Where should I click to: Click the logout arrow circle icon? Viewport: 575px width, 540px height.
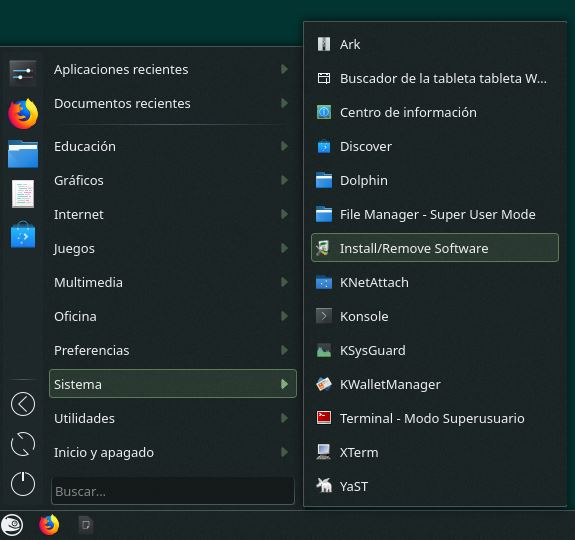(x=23, y=404)
